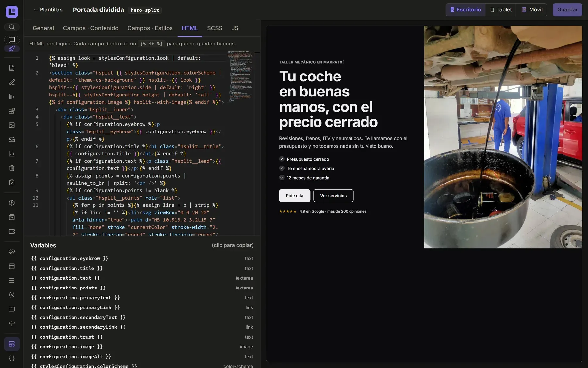This screenshot has height=368, width=588.
Task: Copy the configuration.primaryText variable
Action: (x=142, y=298)
